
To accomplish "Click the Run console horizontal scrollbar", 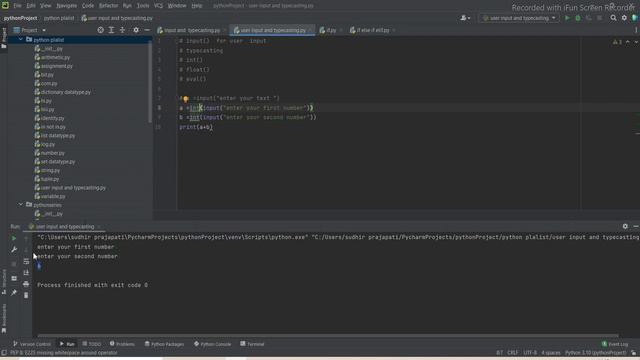I will coord(327,336).
